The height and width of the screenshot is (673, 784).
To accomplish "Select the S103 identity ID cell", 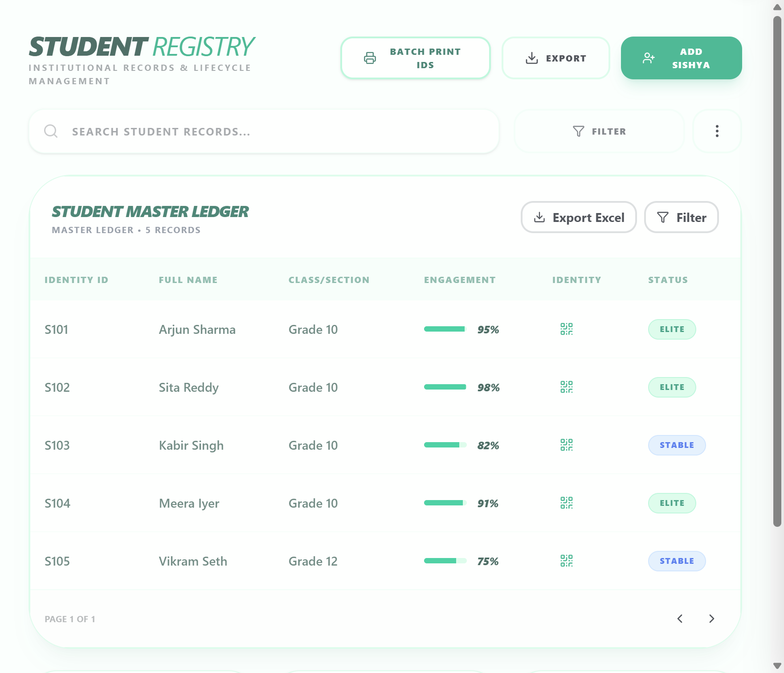I will tap(57, 445).
